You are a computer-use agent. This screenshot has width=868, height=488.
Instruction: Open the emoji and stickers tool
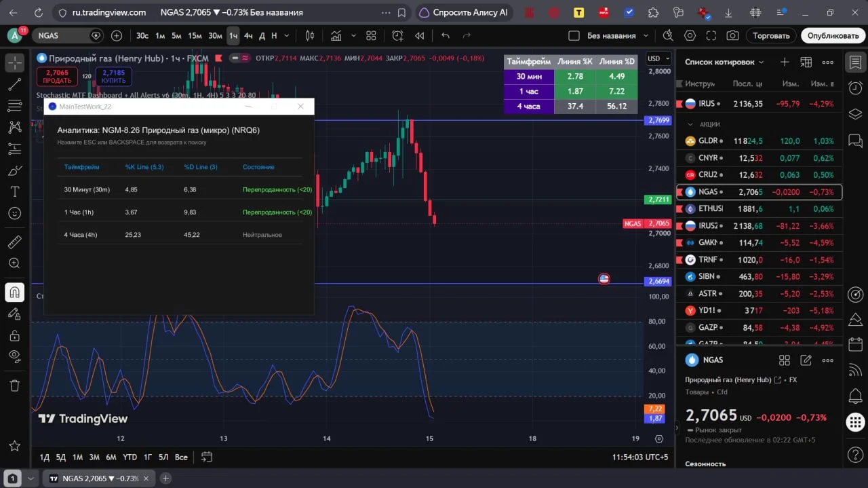click(14, 213)
